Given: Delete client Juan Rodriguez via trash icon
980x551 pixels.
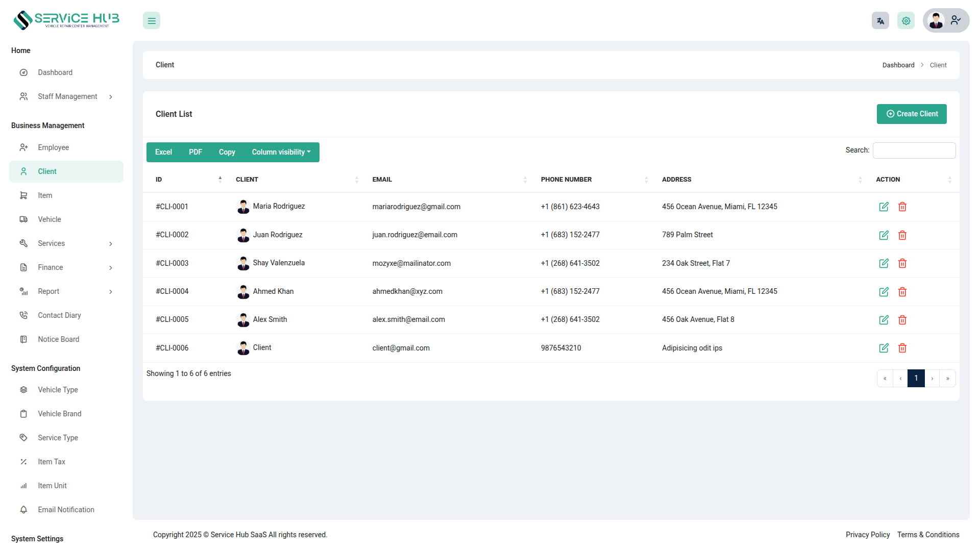Looking at the screenshot, I should pos(902,235).
